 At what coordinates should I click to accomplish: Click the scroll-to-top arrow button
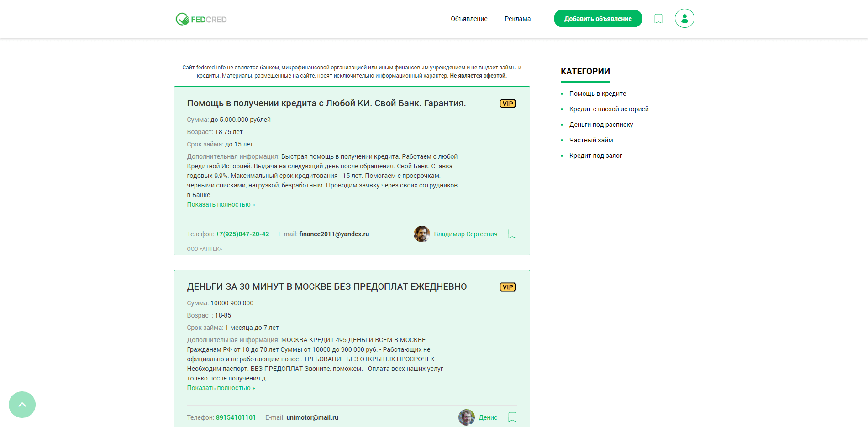click(22, 405)
